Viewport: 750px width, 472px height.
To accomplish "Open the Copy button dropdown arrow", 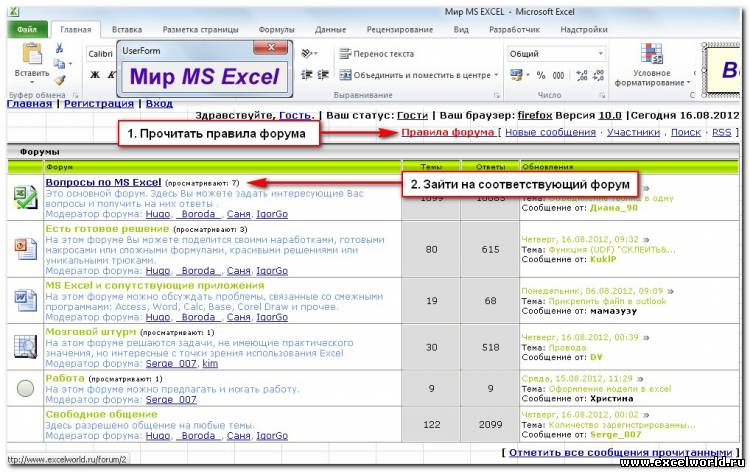I will click(x=70, y=64).
